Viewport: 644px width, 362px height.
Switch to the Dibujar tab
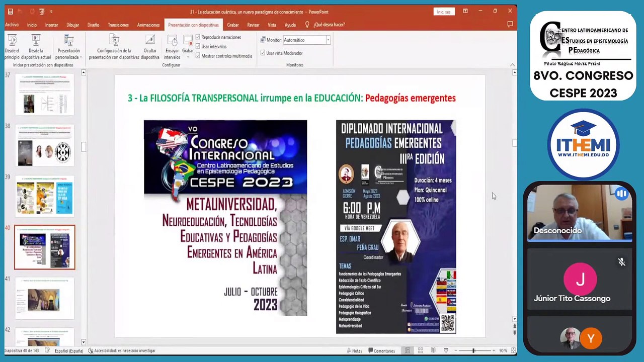tap(72, 25)
